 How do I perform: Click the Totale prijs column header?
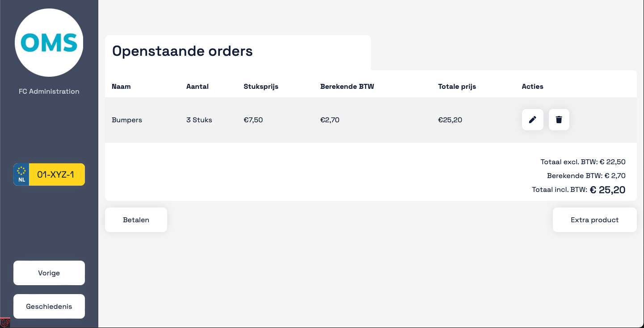[457, 87]
